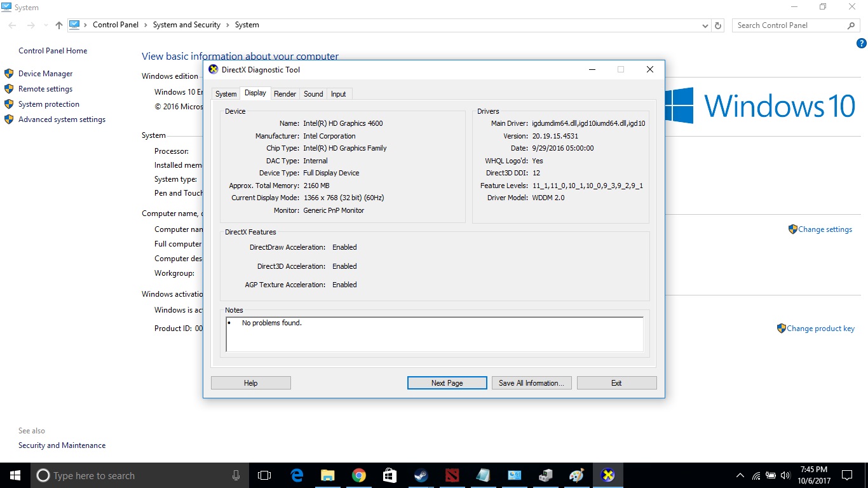Click the Cortana microphone icon
The width and height of the screenshot is (868, 488).
(236, 475)
